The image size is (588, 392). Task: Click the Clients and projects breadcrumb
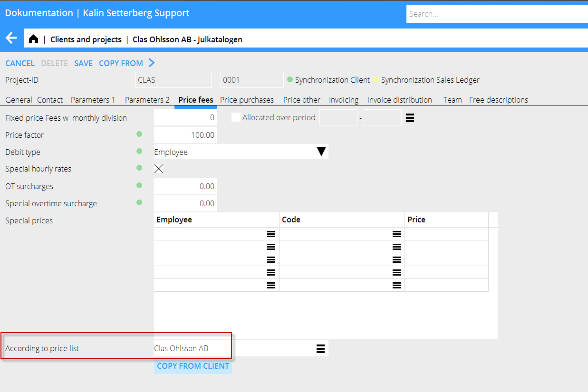86,39
